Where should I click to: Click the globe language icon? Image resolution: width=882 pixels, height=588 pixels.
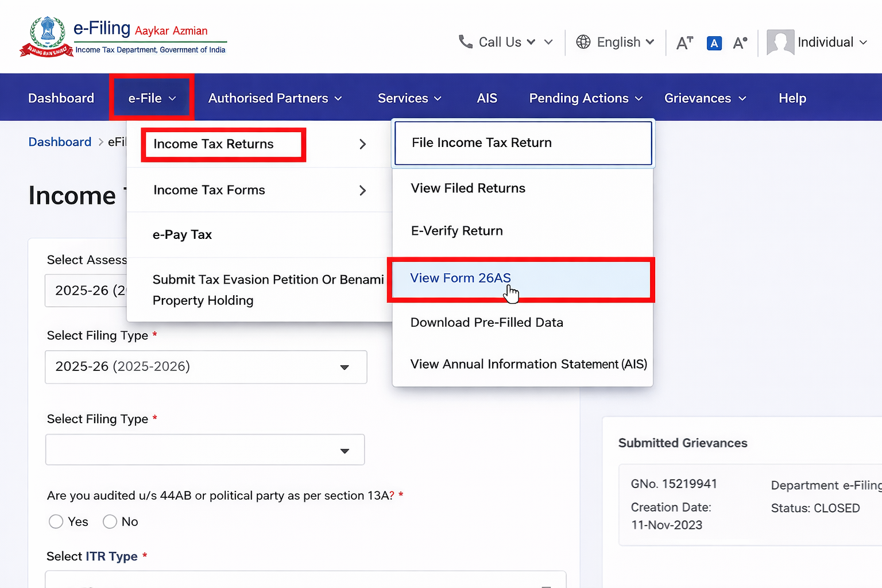(x=583, y=42)
